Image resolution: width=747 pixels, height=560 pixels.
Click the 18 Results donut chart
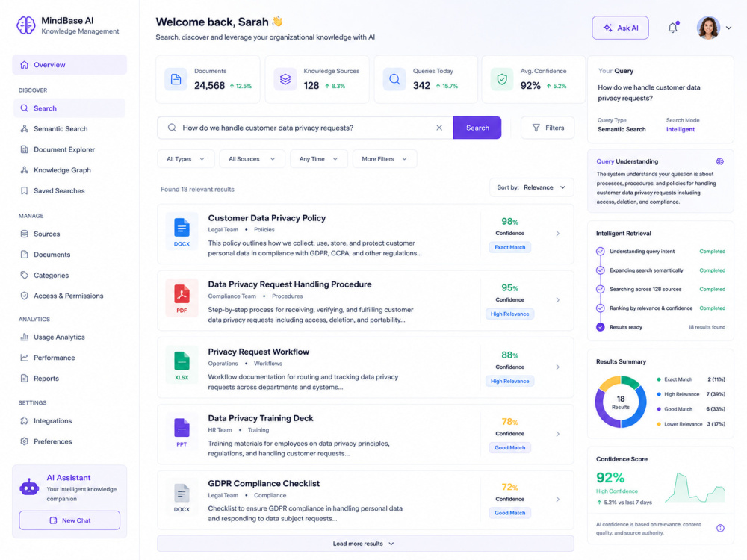coord(620,402)
